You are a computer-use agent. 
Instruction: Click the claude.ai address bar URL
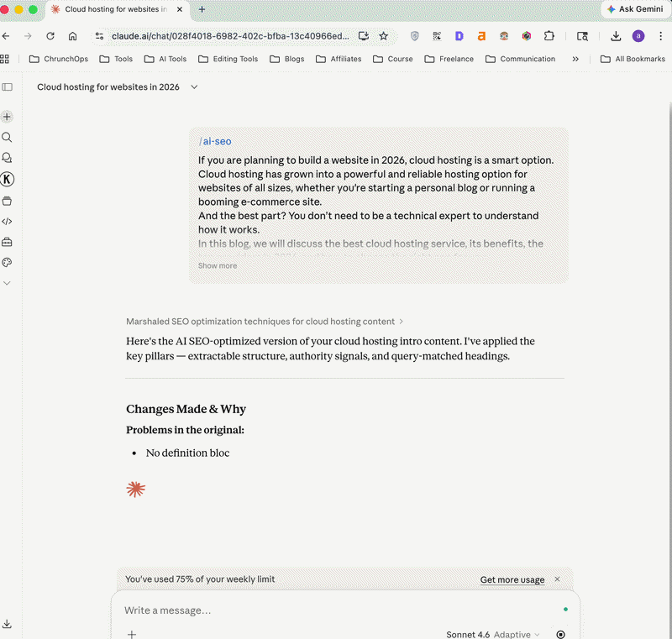point(230,36)
